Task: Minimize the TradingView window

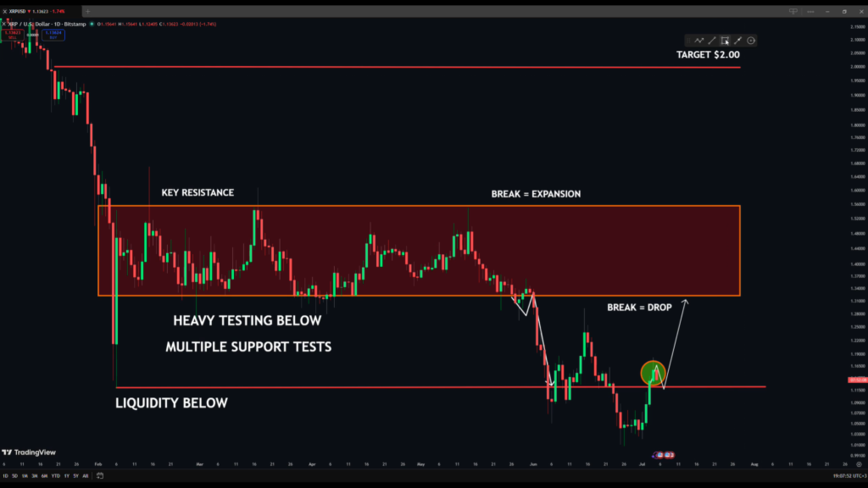Action: tap(827, 11)
